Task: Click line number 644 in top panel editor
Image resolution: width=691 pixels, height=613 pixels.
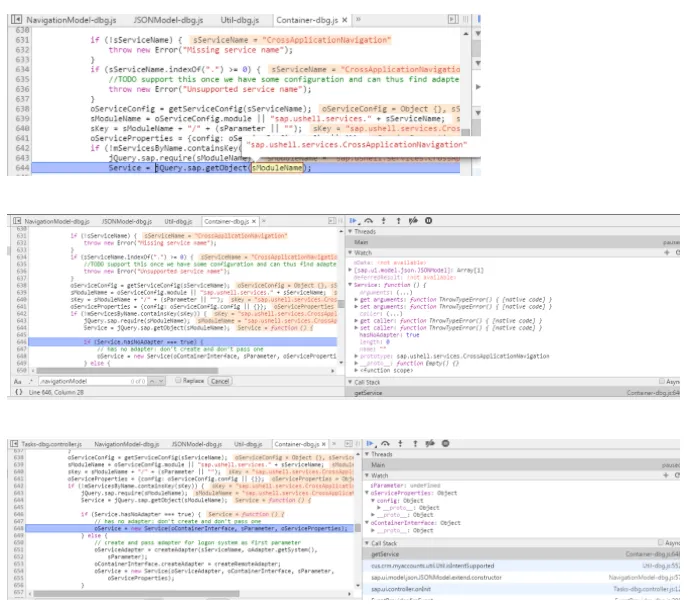Action: [22, 167]
